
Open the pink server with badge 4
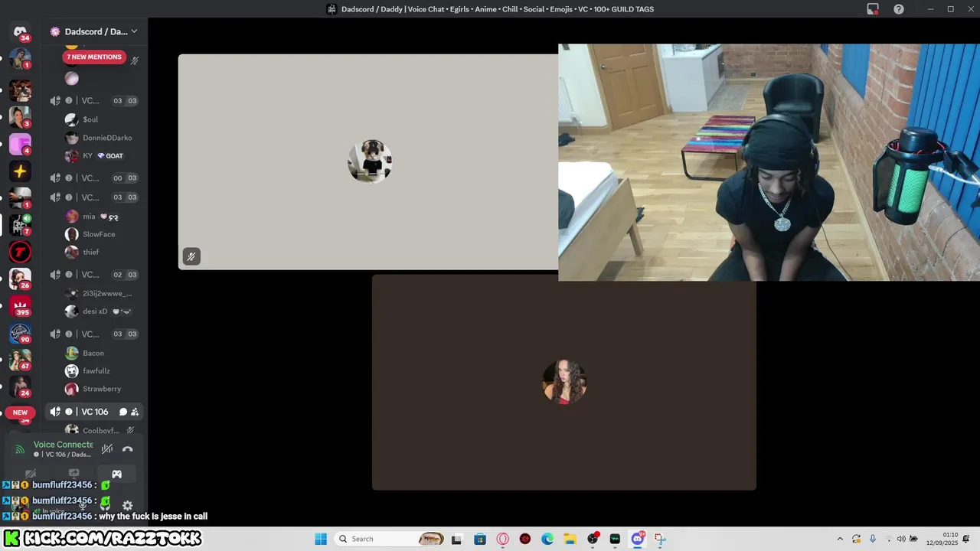coord(20,144)
